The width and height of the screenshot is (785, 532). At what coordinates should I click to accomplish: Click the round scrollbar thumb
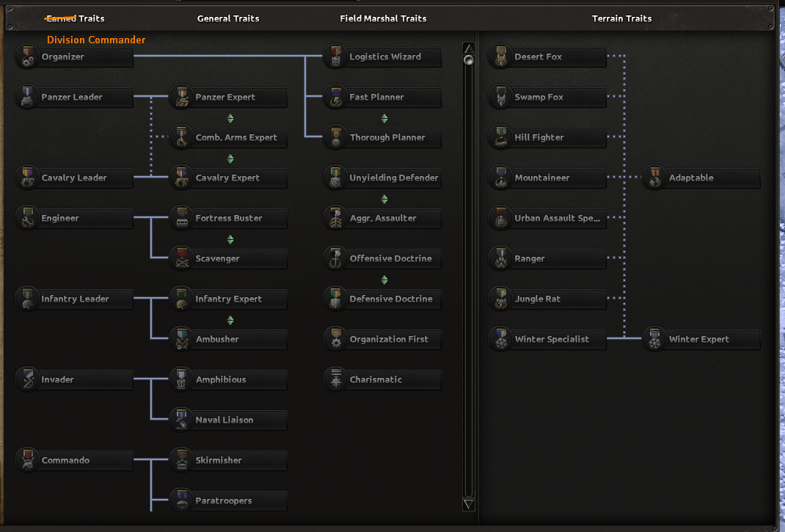pyautogui.click(x=469, y=60)
